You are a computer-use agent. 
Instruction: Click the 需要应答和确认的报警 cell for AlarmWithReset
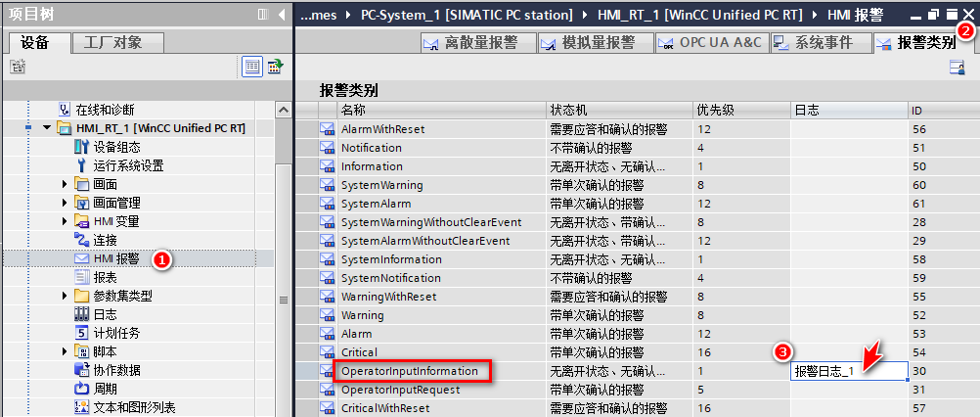pyautogui.click(x=619, y=129)
